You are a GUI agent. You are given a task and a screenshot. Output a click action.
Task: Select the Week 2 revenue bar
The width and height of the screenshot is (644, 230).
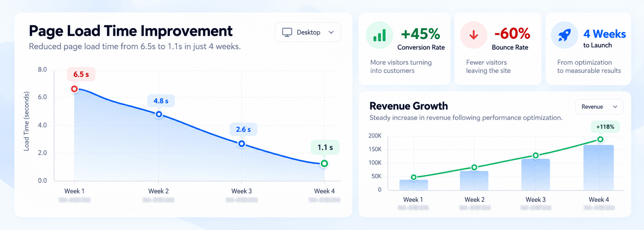coord(474,181)
